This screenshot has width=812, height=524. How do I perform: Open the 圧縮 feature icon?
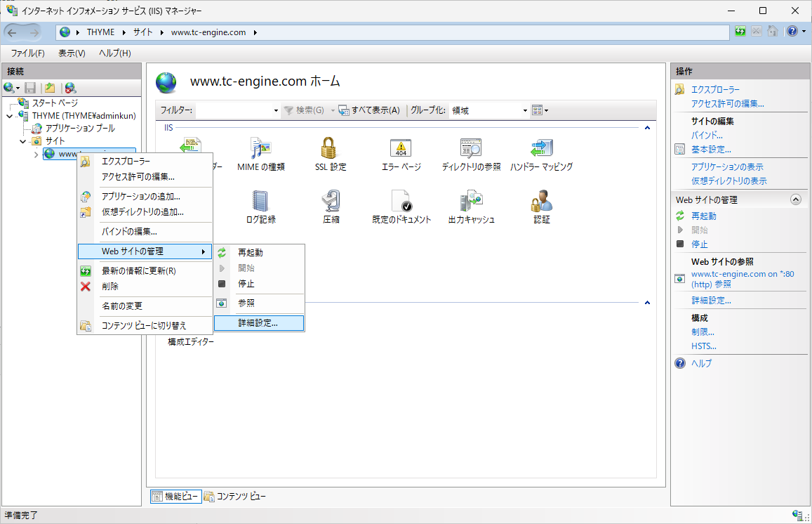tap(331, 207)
